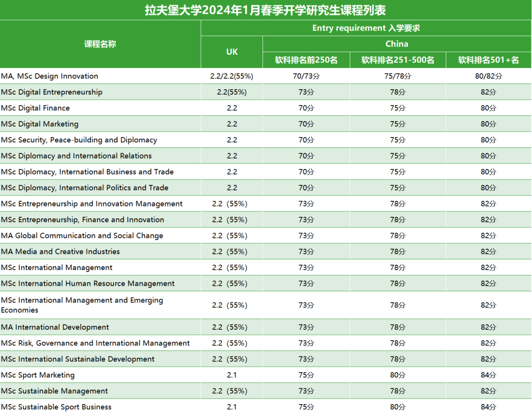Click 78分 cell in Sustainable Management row
The height and width of the screenshot is (414, 532).
[398, 391]
